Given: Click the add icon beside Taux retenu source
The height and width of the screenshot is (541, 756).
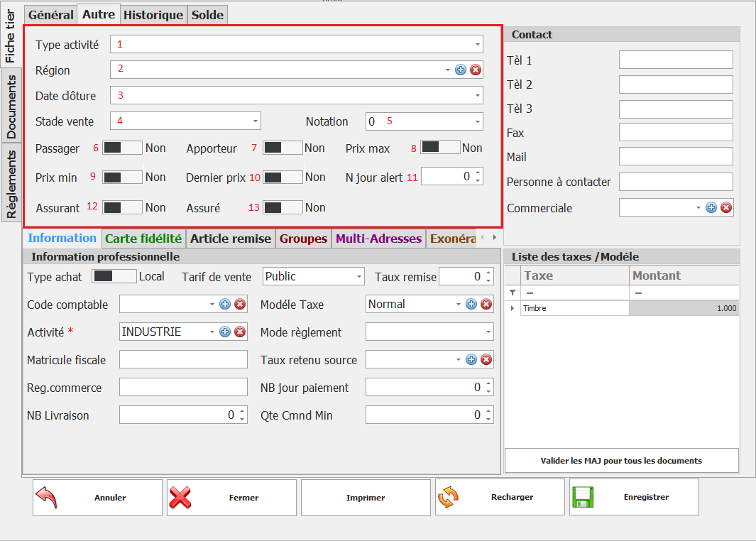Looking at the screenshot, I should pyautogui.click(x=471, y=360).
